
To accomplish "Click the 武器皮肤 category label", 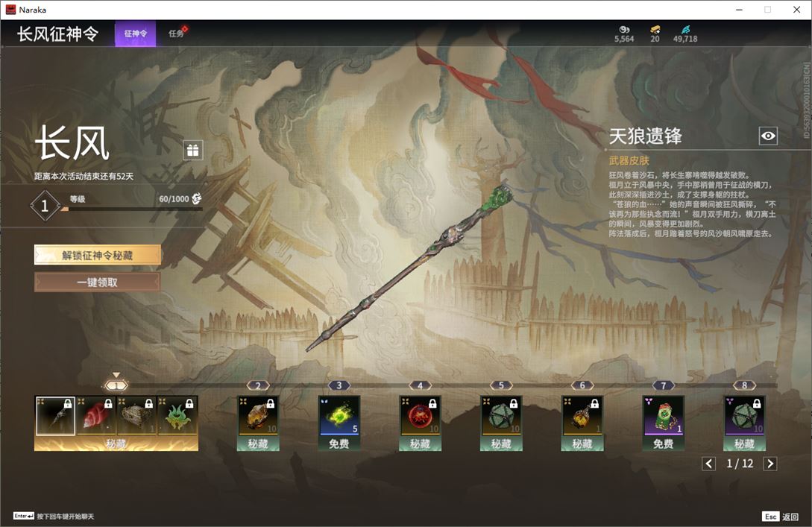I will pyautogui.click(x=629, y=160).
